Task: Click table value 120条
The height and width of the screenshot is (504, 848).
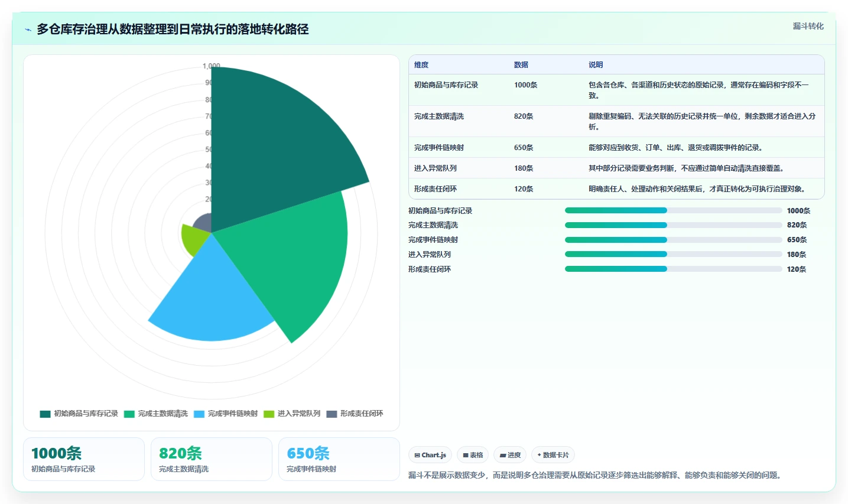Action: pyautogui.click(x=524, y=189)
